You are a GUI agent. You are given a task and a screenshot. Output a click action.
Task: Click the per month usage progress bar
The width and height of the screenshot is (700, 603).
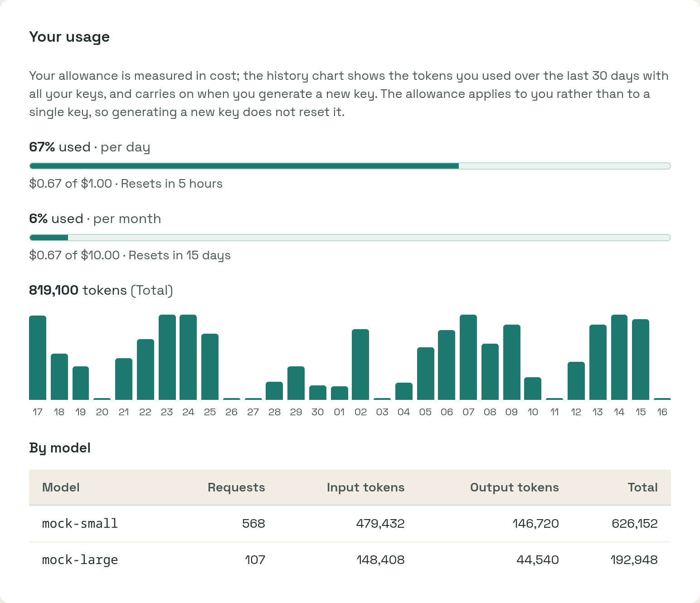tap(350, 238)
